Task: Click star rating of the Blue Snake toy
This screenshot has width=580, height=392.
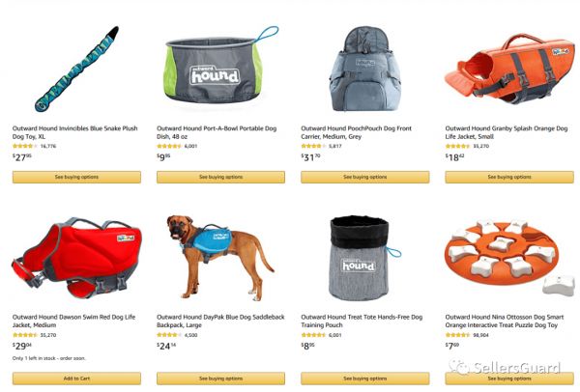Action: (25, 146)
